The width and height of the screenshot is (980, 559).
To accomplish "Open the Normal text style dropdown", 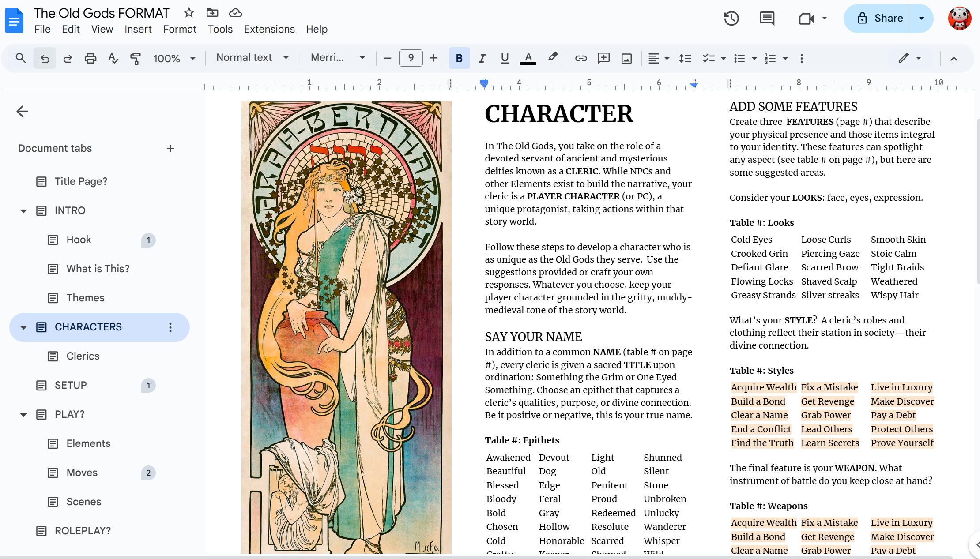I will pos(253,58).
